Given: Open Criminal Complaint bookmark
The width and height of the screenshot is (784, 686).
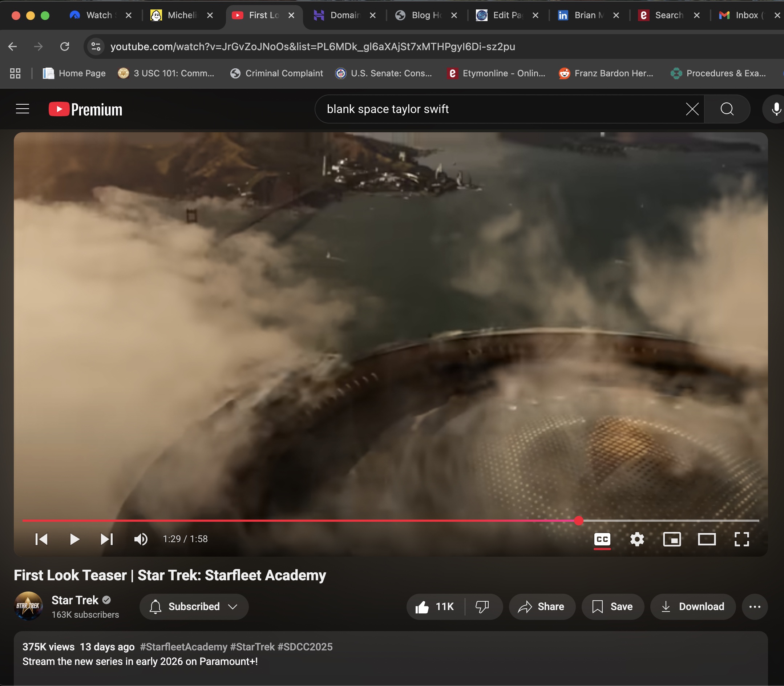Looking at the screenshot, I should coord(276,73).
